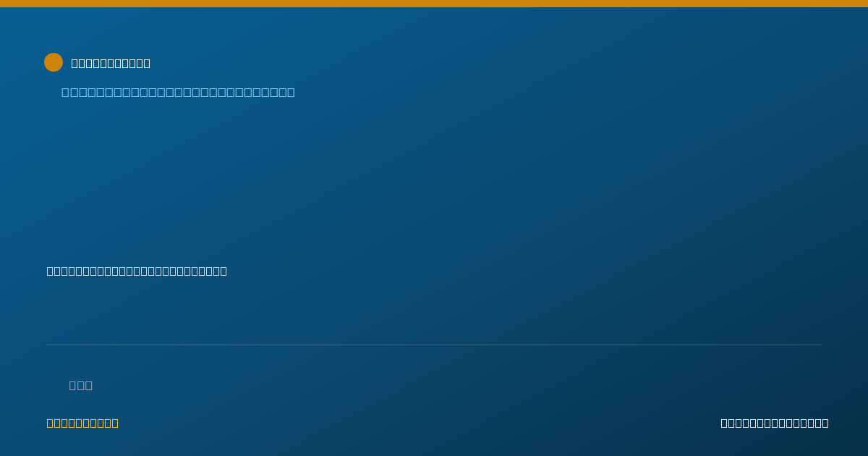Open the yellow link text in the footer
This screenshot has height=456, width=868.
(x=82, y=423)
